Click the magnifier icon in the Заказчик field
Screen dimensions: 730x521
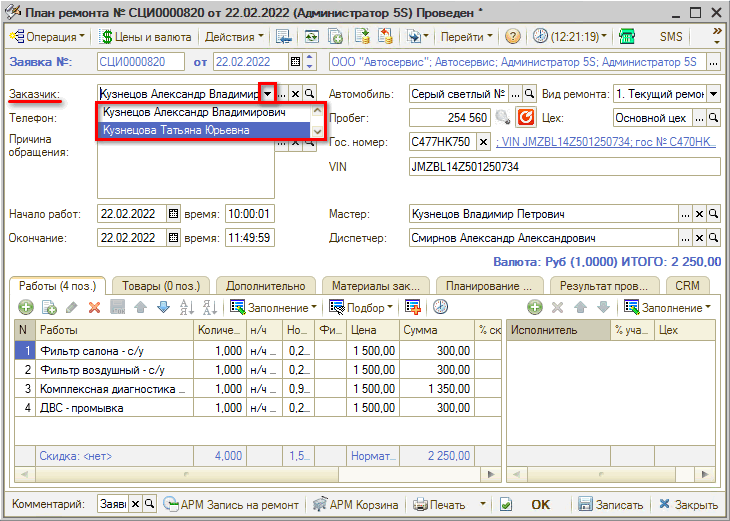(x=310, y=94)
